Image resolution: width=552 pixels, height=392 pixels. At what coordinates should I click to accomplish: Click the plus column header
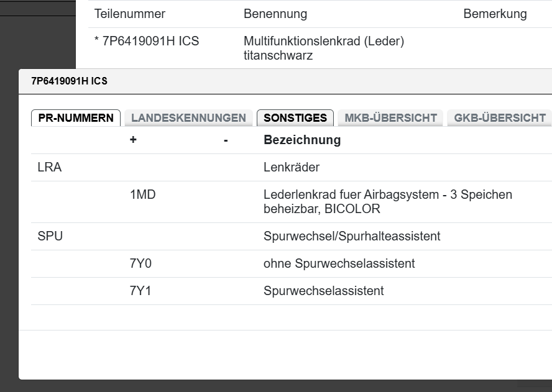click(x=133, y=140)
